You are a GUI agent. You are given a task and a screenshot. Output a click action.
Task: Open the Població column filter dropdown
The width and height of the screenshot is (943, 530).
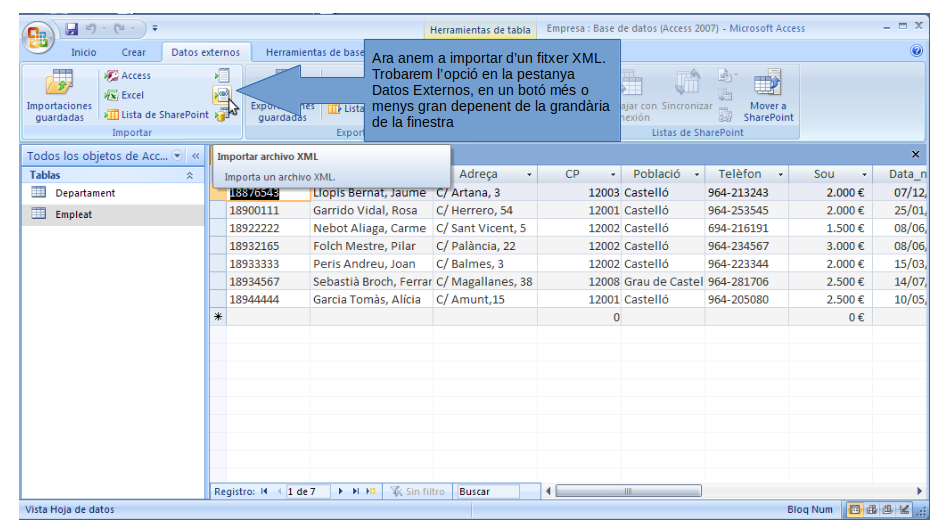coord(696,174)
